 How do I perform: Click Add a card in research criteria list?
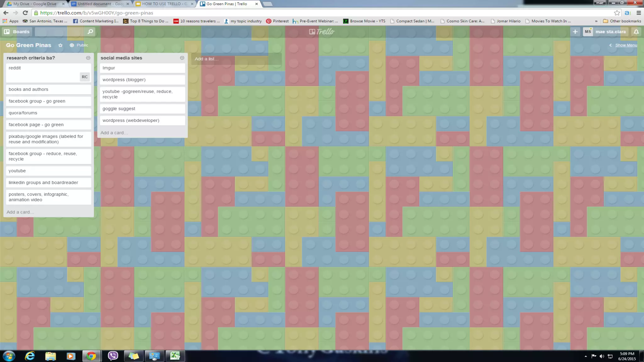(20, 212)
